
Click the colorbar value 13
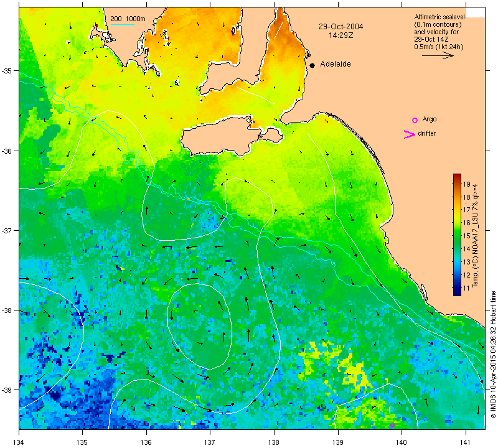coord(466,262)
